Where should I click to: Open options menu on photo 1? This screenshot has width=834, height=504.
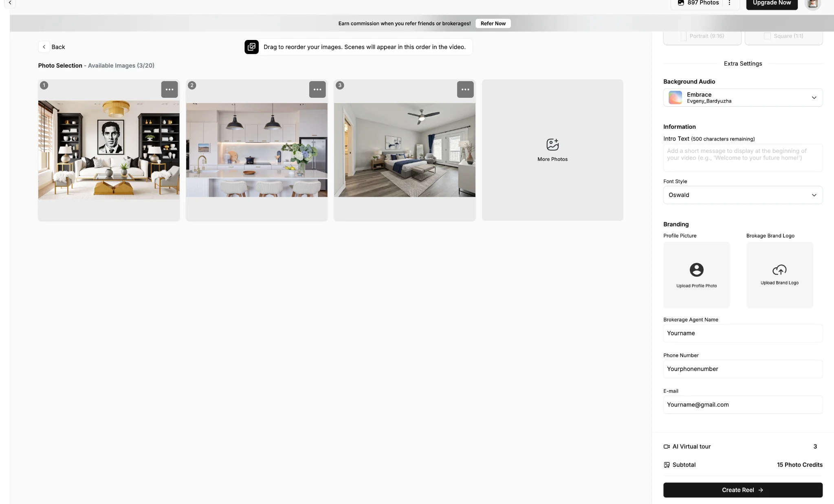click(x=169, y=89)
